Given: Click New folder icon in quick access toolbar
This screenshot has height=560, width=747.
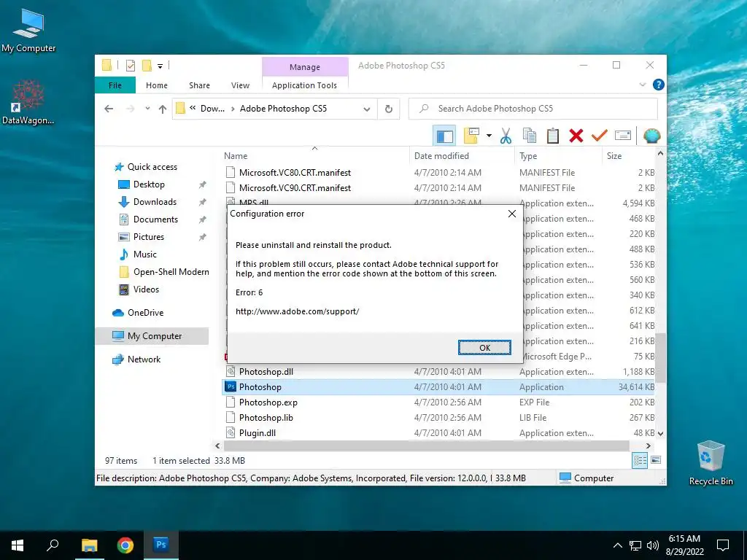Looking at the screenshot, I should pos(147,66).
